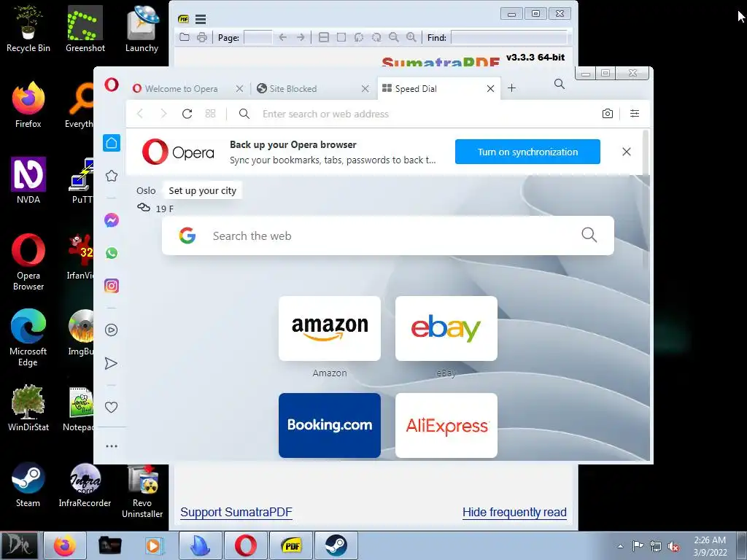Select NVDA desktop icon

pos(28,181)
